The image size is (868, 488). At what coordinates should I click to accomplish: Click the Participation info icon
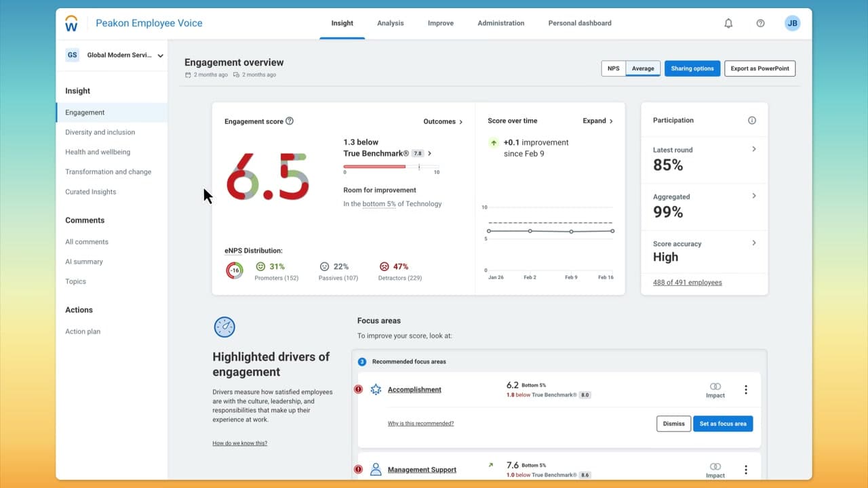pyautogui.click(x=751, y=121)
